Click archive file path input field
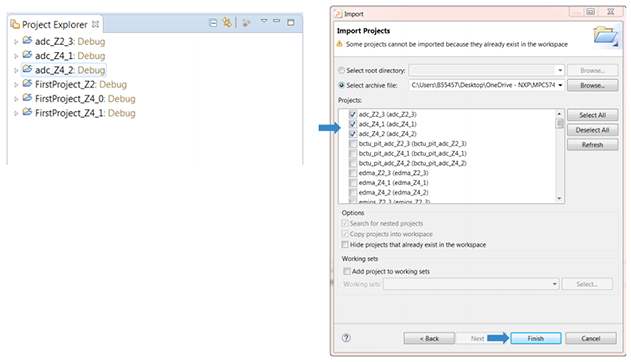The height and width of the screenshot is (362, 631). pyautogui.click(x=483, y=85)
